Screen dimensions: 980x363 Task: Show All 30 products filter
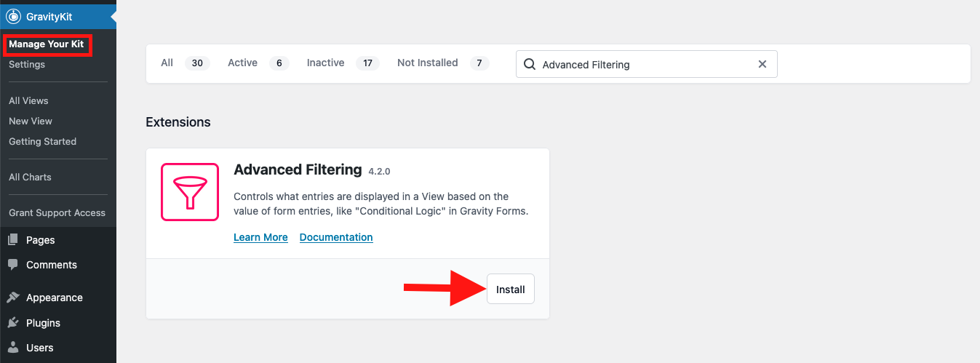(185, 63)
